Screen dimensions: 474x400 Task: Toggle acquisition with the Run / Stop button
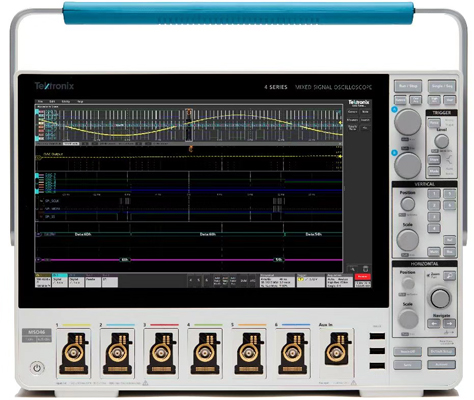click(408, 86)
